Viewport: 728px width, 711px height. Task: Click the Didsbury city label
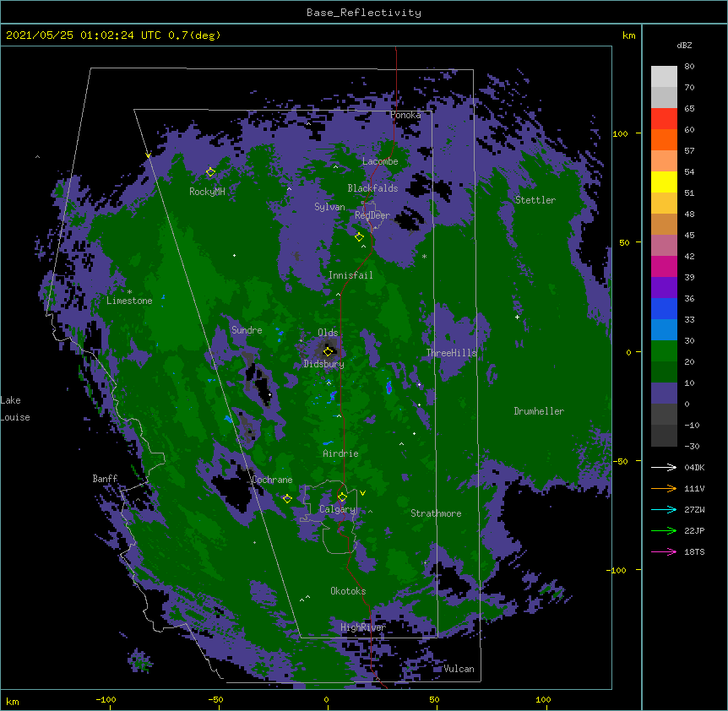tap(324, 364)
